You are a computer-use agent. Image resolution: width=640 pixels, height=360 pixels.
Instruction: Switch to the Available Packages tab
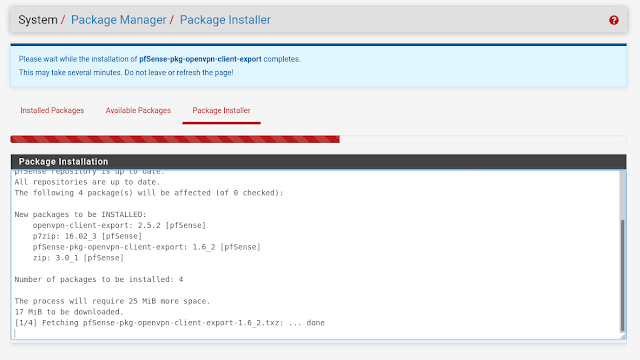point(138,111)
